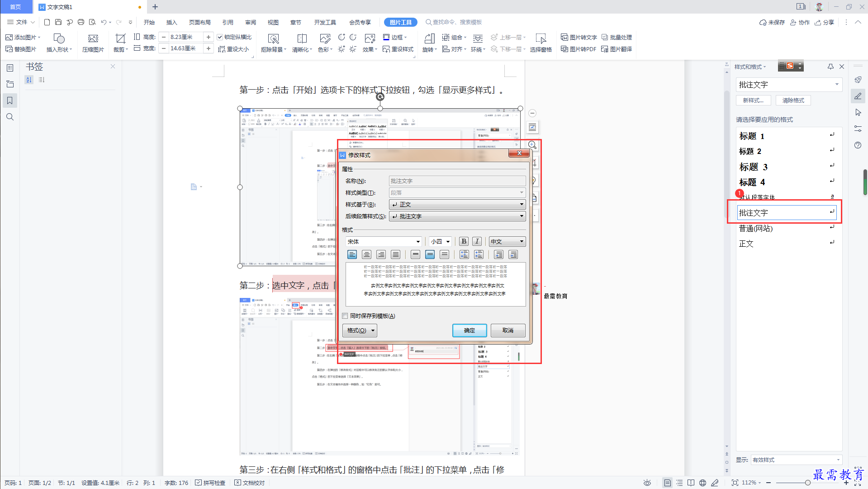This screenshot has width=868, height=489.
Task: Open the 裁剪 crop tool
Action: tap(120, 43)
